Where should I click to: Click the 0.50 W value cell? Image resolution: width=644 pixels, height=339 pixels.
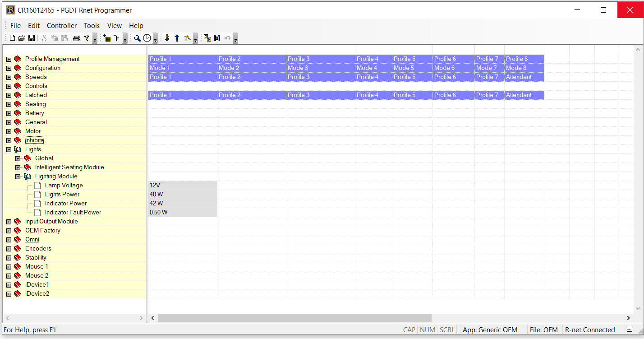point(183,213)
